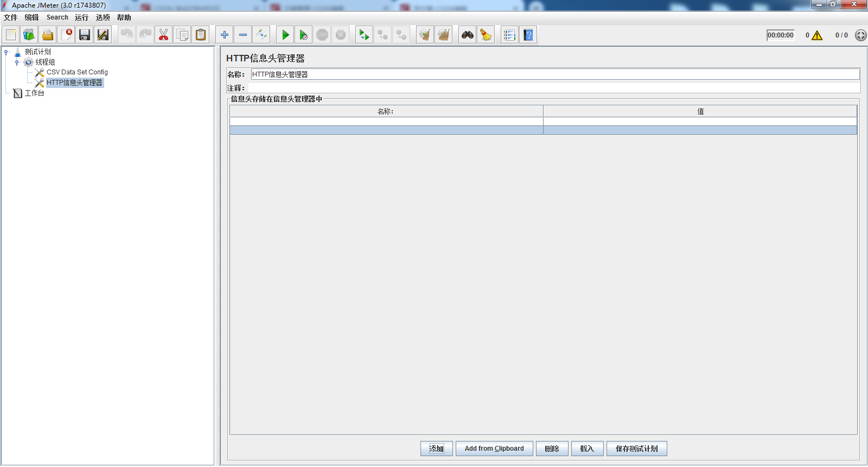The image size is (868, 467).
Task: Select 工作台 in the tree
Action: click(x=34, y=93)
